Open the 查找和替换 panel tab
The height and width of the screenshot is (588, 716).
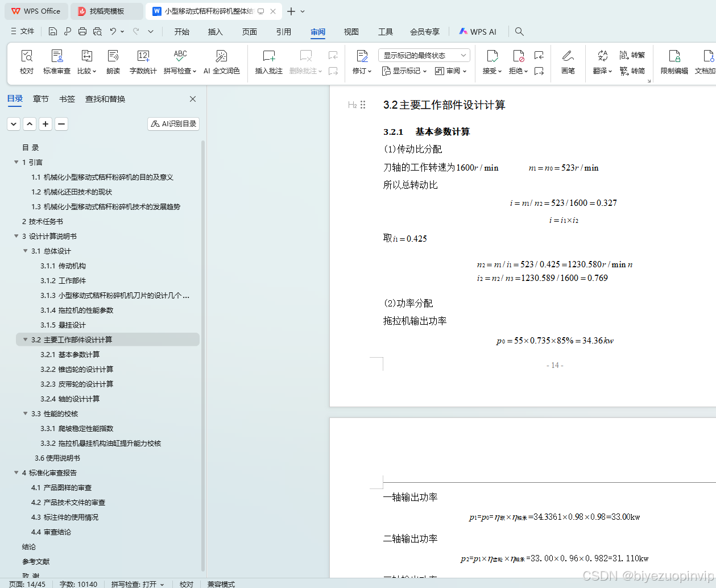pos(105,99)
